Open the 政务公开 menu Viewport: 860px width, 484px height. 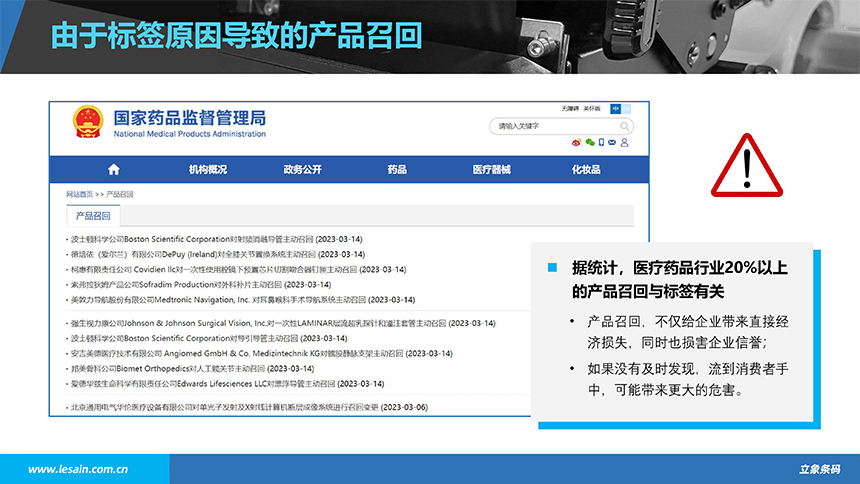pyautogui.click(x=302, y=170)
